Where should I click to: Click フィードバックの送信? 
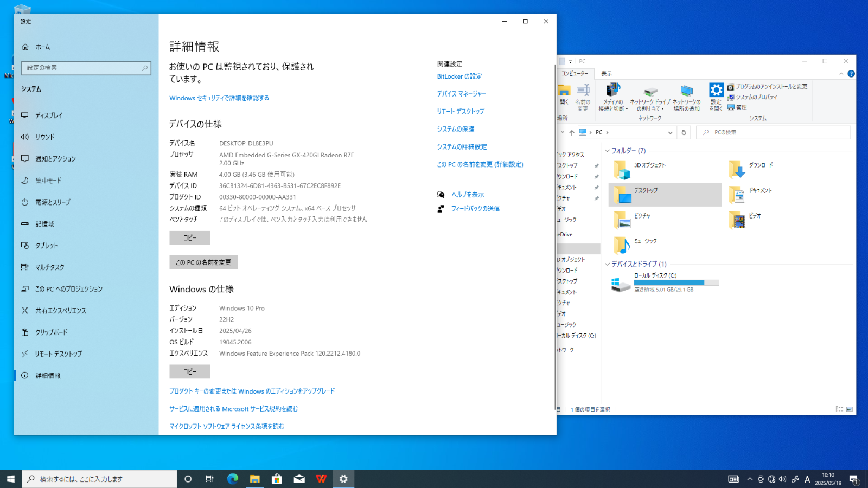point(475,209)
